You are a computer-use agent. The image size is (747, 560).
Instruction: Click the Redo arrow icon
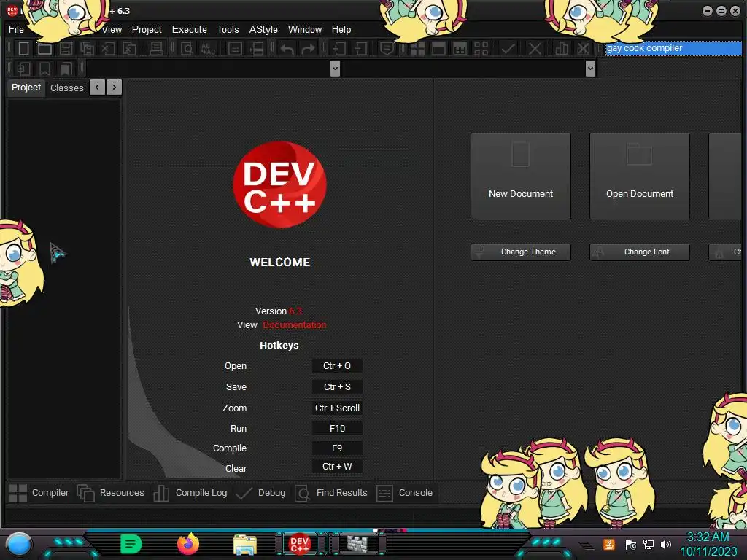pyautogui.click(x=309, y=49)
